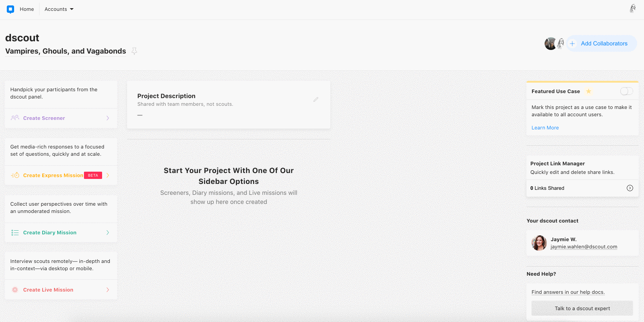Screen dimensions: 644x322
Task: Click the second collaborator sketch avatar
Action: [x=561, y=44]
